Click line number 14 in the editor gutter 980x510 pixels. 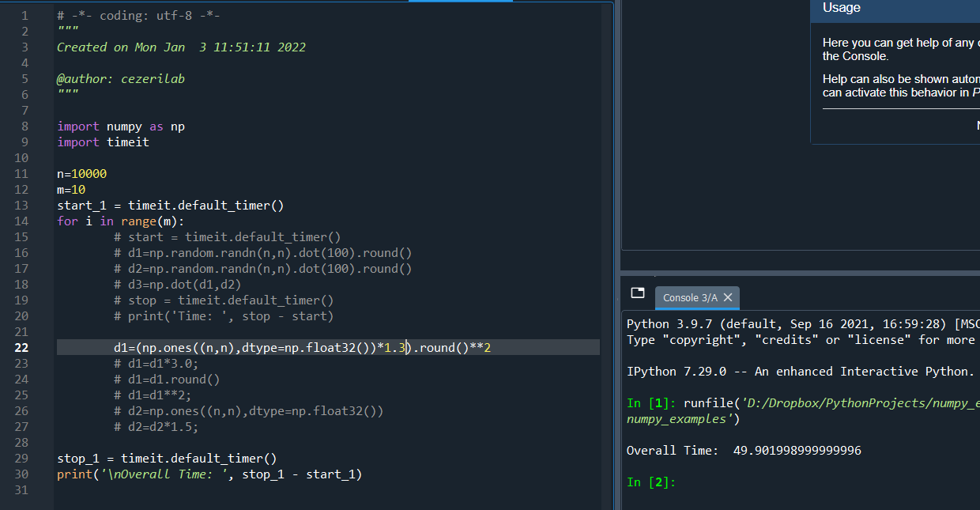[x=21, y=221]
